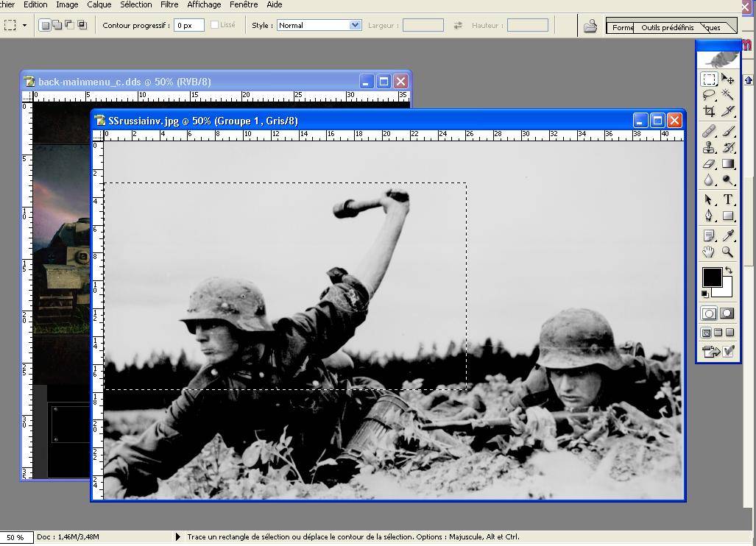Select the Magic Wand tool
The image size is (756, 546).
pos(727,95)
